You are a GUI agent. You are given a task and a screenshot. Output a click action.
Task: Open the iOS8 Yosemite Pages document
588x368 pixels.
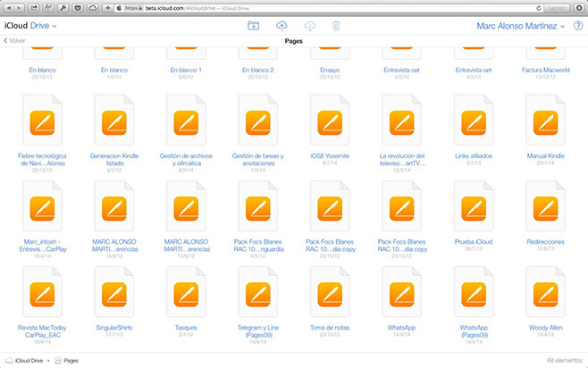329,123
